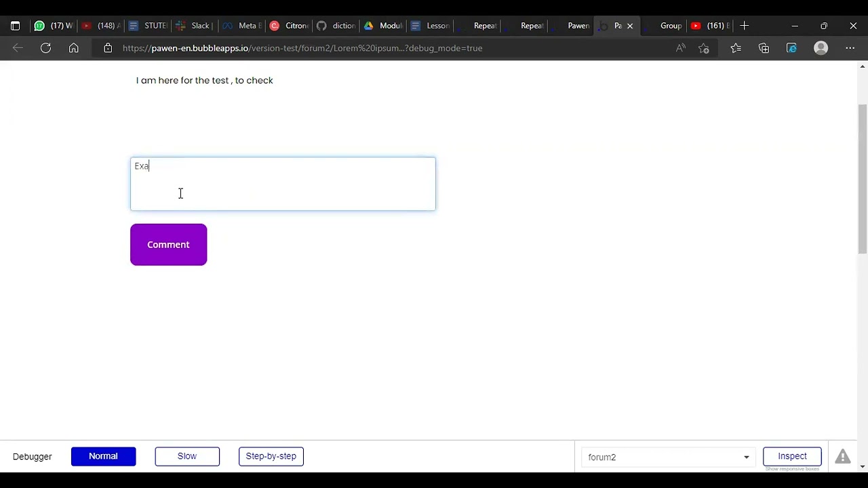Restore down the browser window
The height and width of the screenshot is (488, 868).
pyautogui.click(x=824, y=26)
